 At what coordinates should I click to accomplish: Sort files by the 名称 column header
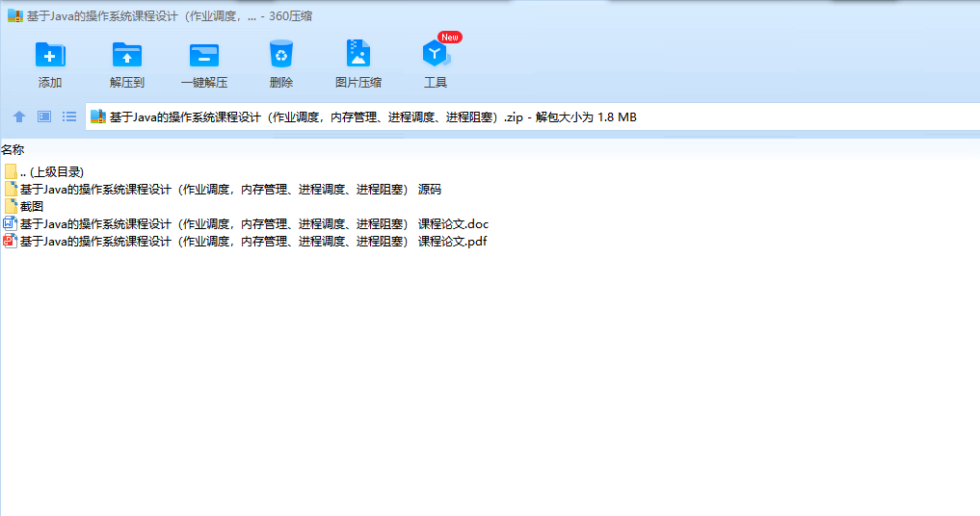click(x=13, y=150)
